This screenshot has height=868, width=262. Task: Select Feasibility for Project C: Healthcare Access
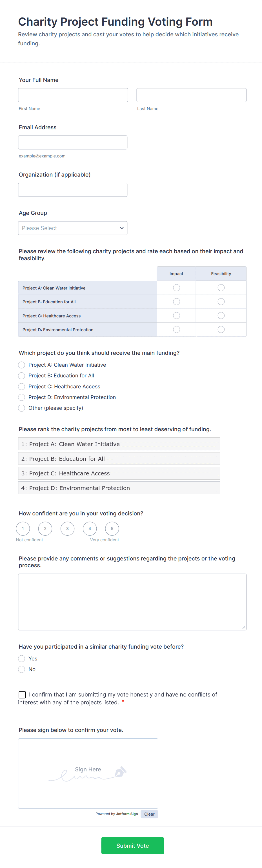[x=221, y=316]
